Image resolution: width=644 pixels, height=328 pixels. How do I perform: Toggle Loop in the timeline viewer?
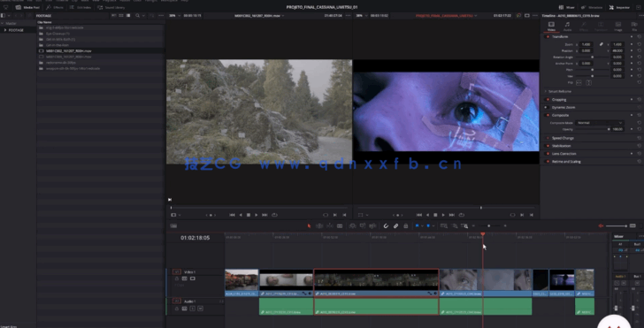tap(461, 215)
